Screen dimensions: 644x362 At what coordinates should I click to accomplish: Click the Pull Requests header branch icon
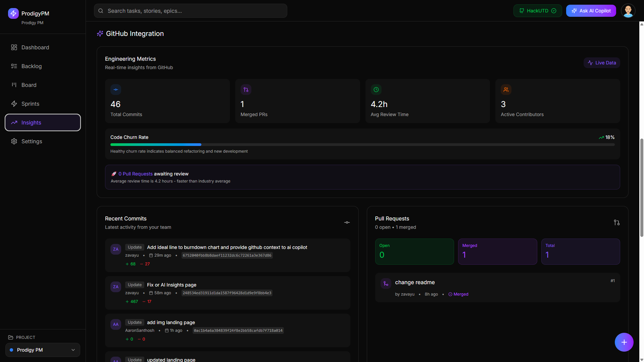tap(617, 222)
